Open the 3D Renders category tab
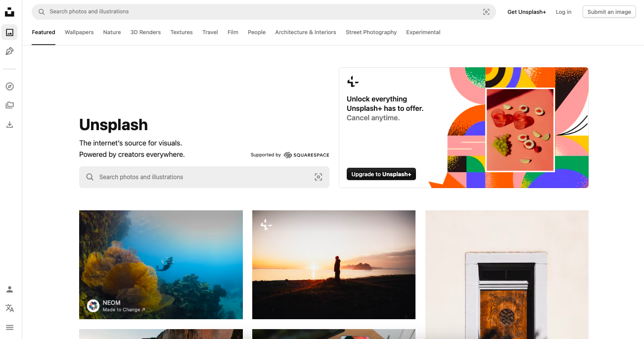644x339 pixels. pyautogui.click(x=145, y=32)
